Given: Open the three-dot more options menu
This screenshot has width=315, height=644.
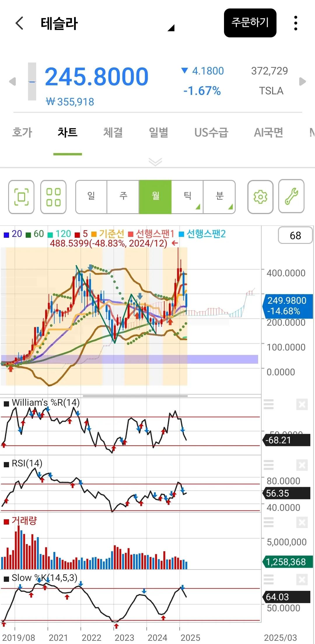Looking at the screenshot, I should click(296, 23).
